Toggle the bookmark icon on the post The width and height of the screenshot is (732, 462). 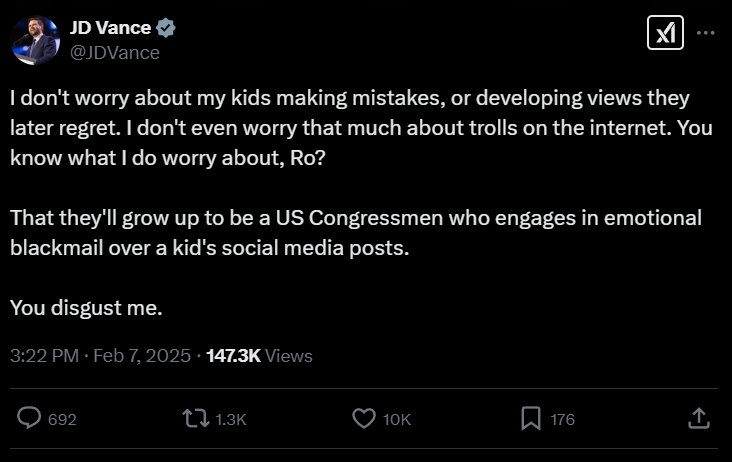[531, 419]
